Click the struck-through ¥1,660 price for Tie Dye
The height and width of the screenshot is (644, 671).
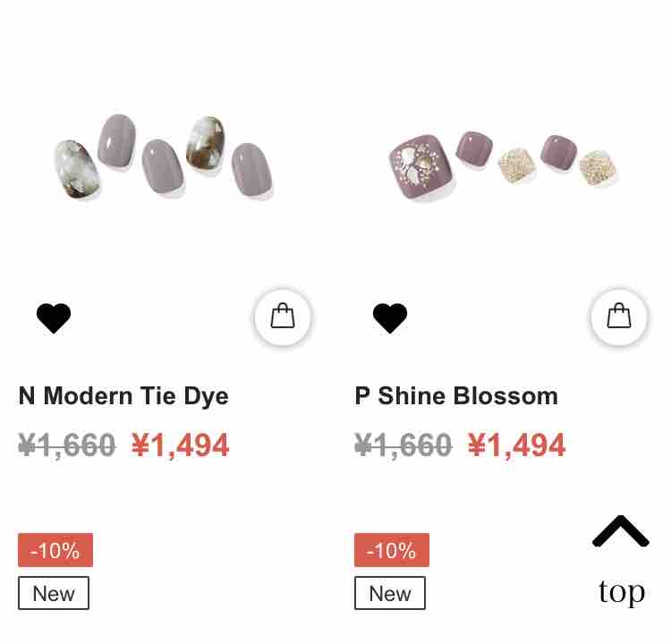(67, 445)
